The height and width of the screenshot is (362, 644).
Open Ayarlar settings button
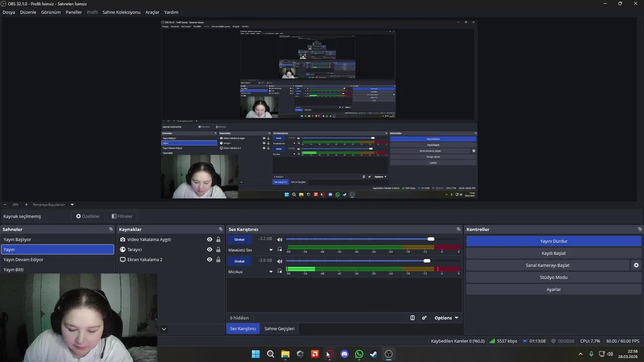pyautogui.click(x=553, y=289)
